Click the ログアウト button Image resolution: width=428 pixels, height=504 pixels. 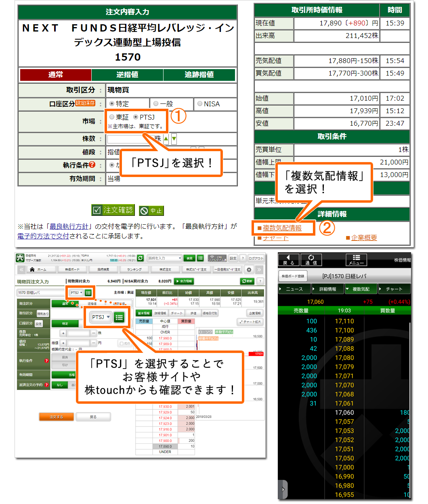256,258
